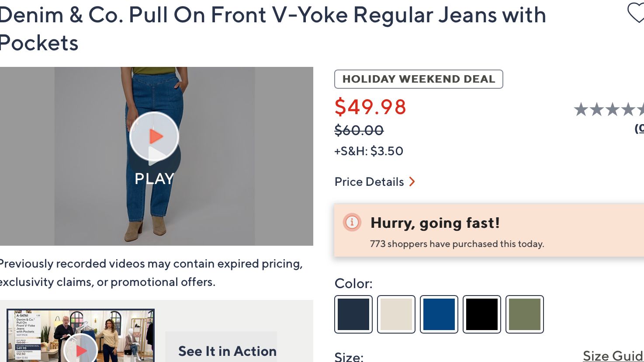Screen dimensions: 644x362
Task: Click the "Holiday Weekend Deal" badge
Action: click(419, 79)
